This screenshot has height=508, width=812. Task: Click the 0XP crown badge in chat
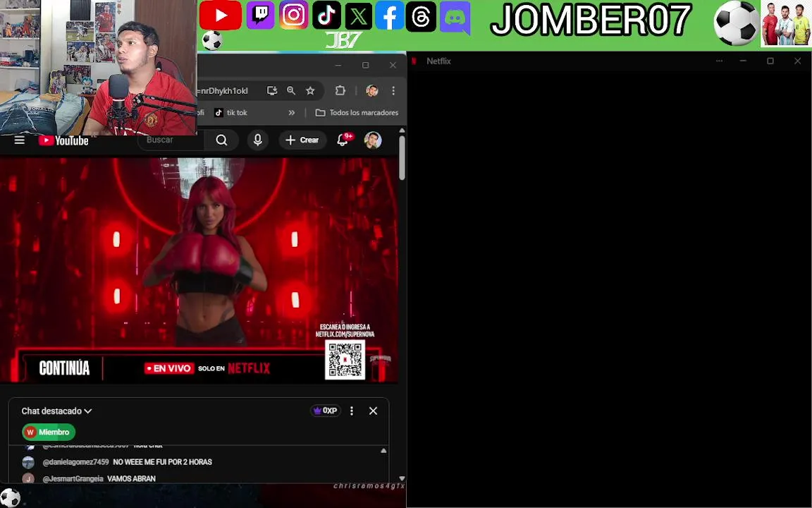coord(325,411)
